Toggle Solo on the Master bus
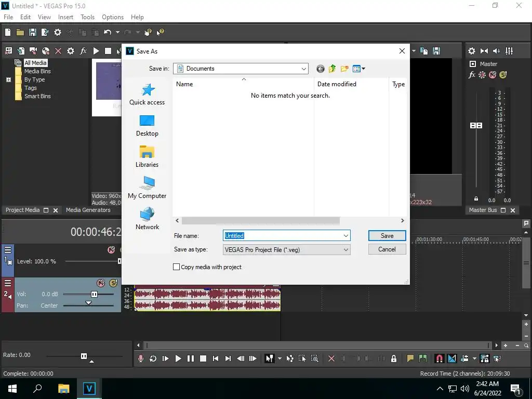This screenshot has height=399, width=532. click(503, 75)
